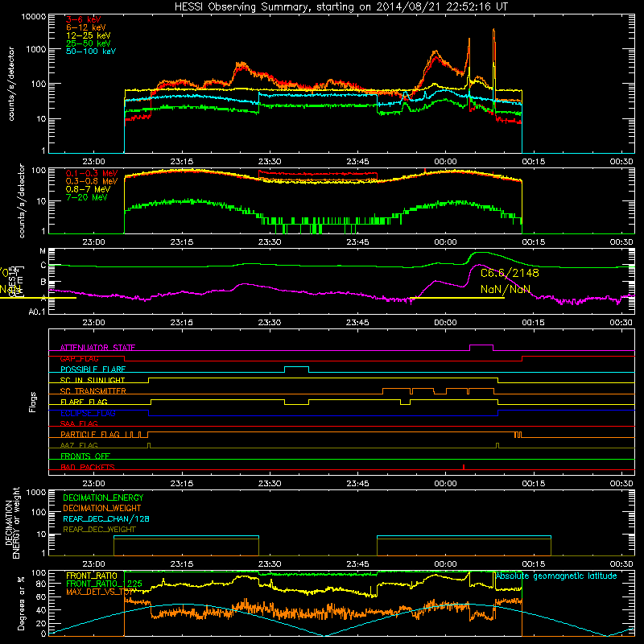Select the PARTICLE_FLAG label
Screen dimensions: 644x644
[90, 435]
